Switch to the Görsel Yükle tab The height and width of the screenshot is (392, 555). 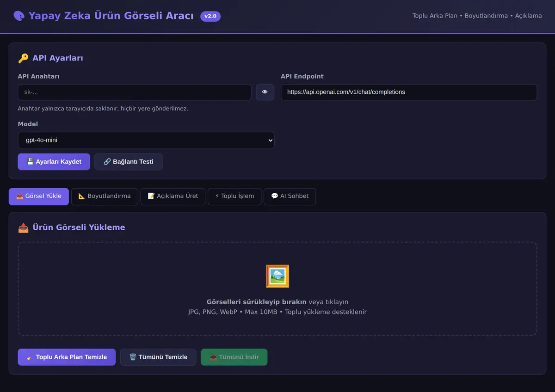click(39, 196)
